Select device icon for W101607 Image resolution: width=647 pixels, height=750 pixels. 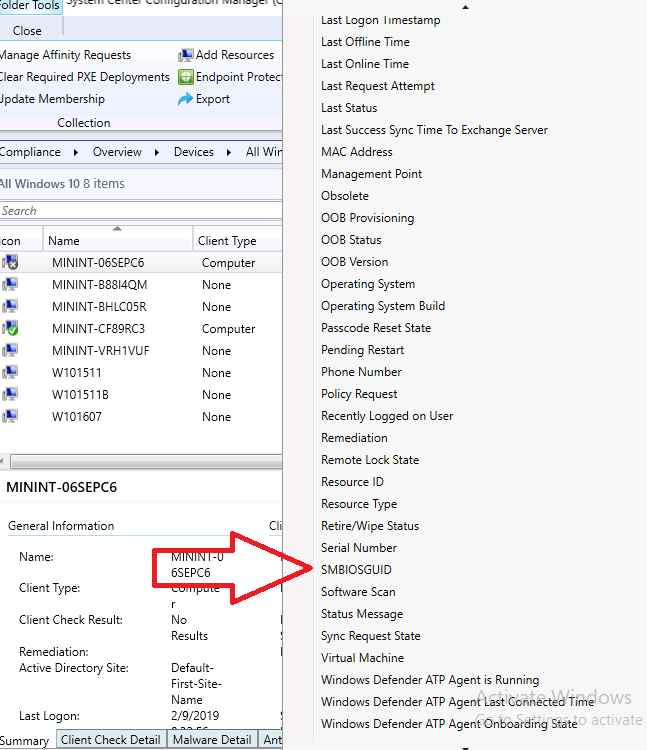click(x=10, y=417)
